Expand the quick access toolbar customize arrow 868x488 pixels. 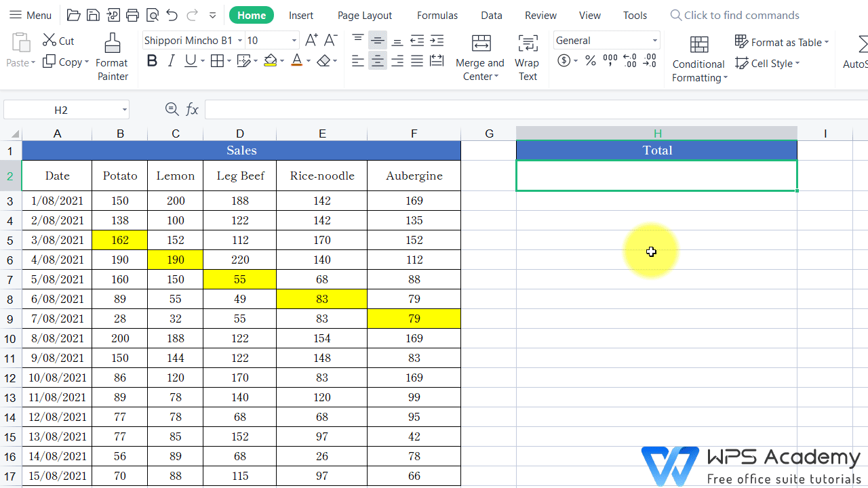click(213, 15)
